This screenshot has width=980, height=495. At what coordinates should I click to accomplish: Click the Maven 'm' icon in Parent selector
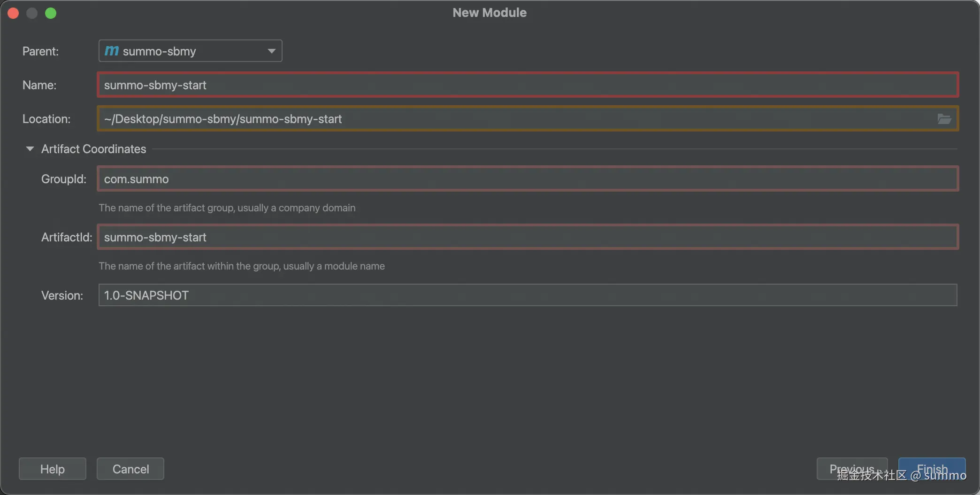click(x=111, y=51)
